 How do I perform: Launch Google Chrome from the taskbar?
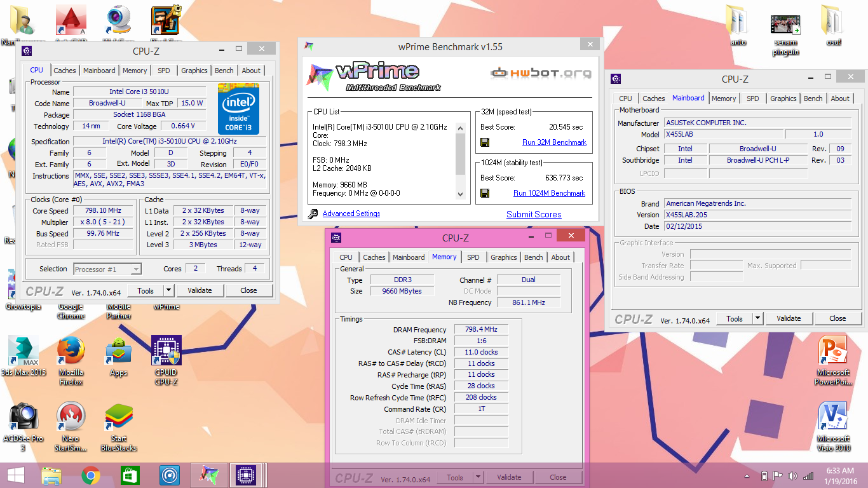pyautogui.click(x=91, y=475)
